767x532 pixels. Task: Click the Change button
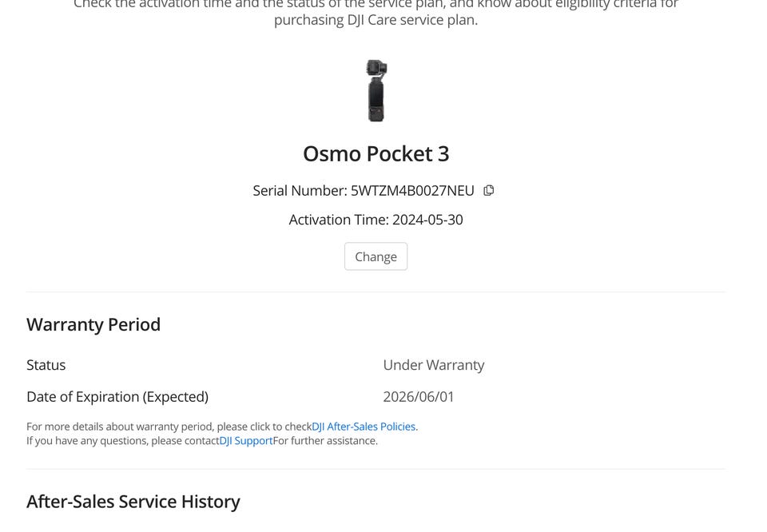tap(376, 256)
